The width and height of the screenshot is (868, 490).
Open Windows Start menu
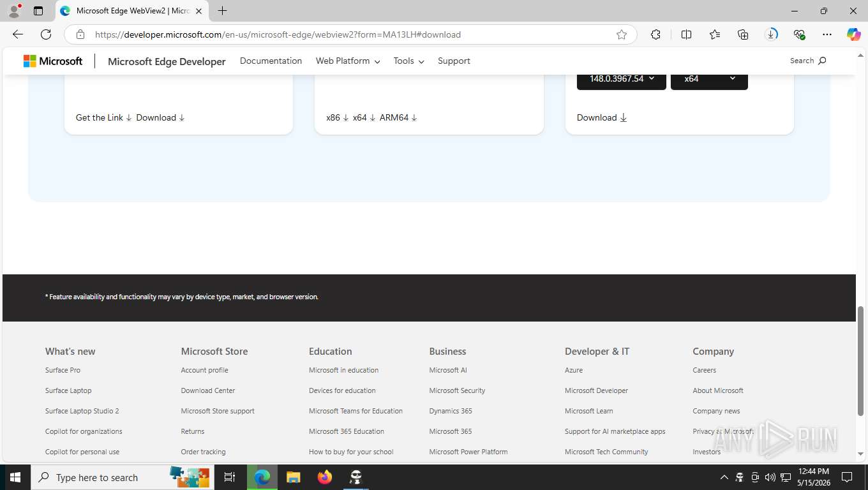click(x=15, y=477)
